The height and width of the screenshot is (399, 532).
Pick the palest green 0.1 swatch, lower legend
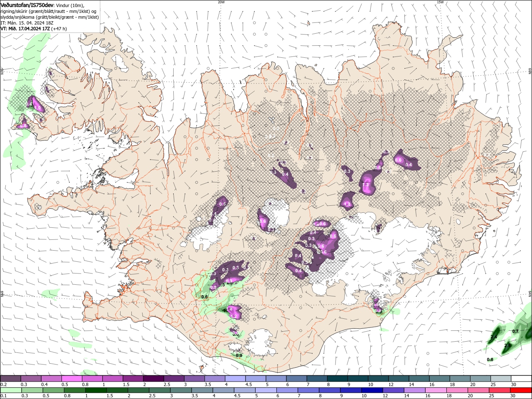[11, 390]
